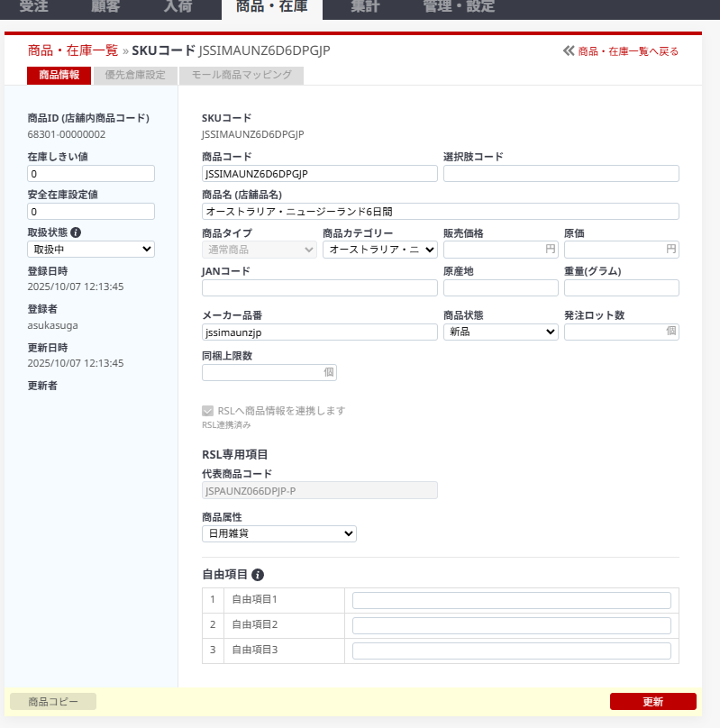720x728 pixels.
Task: Open the モール商品マッピング tab
Action: tap(242, 76)
